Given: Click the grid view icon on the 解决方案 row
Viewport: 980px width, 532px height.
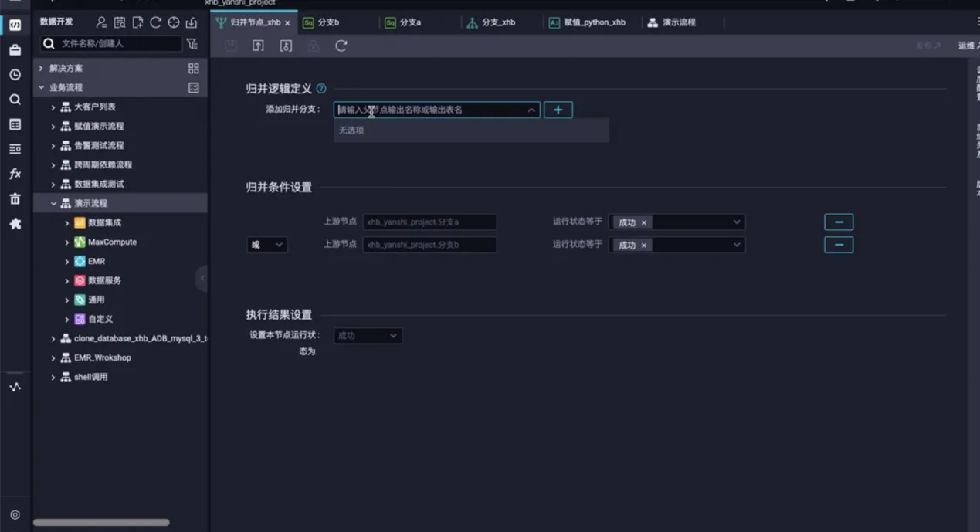Looking at the screenshot, I should pos(193,69).
